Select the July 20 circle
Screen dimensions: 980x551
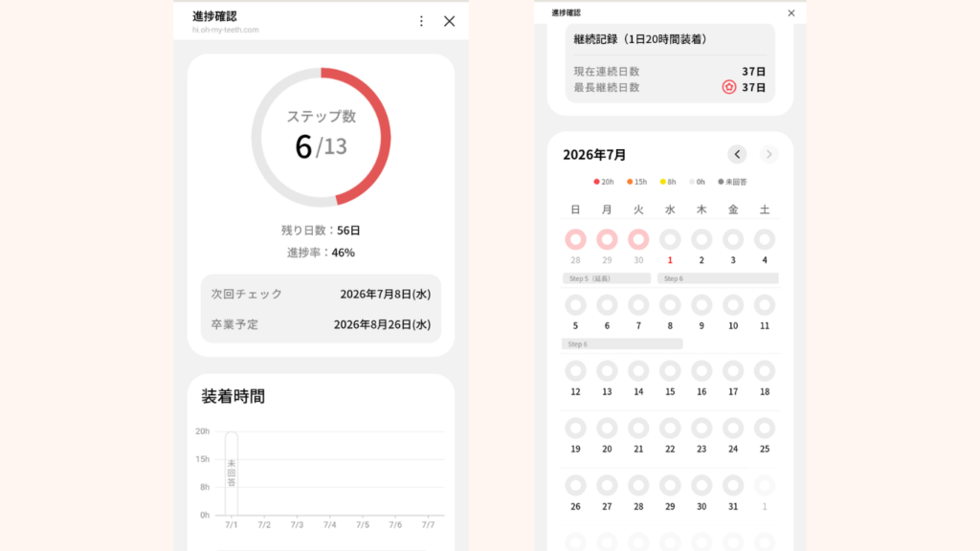point(607,428)
